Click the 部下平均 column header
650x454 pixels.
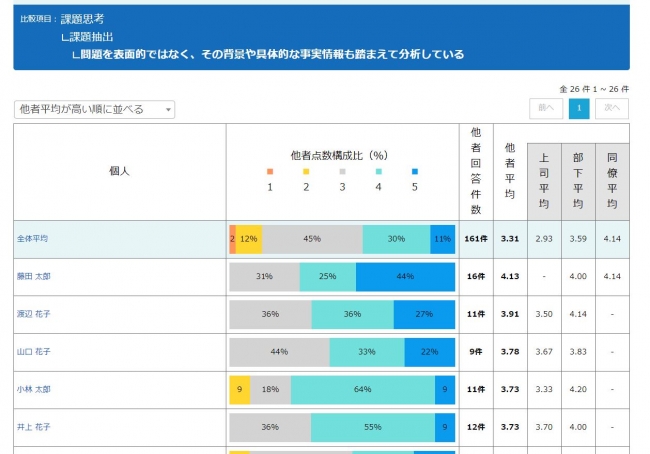(578, 181)
